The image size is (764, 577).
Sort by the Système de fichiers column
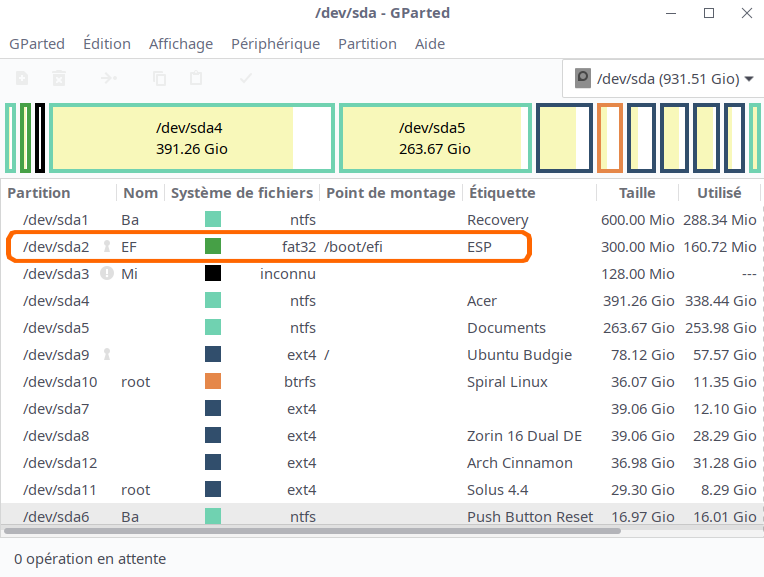click(x=241, y=193)
